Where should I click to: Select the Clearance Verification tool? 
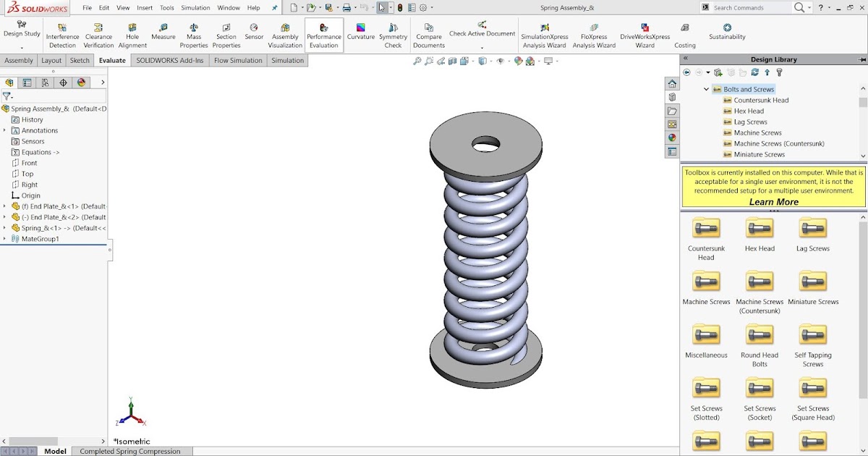(98, 33)
